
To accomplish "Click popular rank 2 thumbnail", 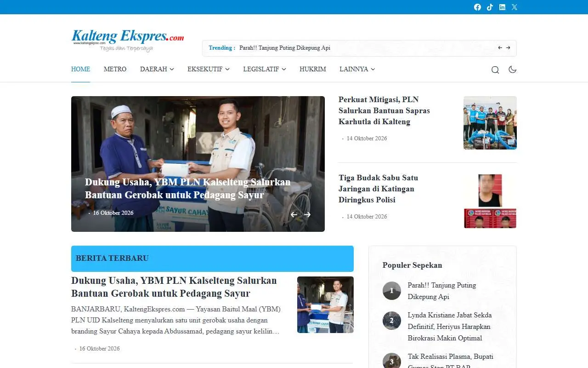I will tap(392, 321).
